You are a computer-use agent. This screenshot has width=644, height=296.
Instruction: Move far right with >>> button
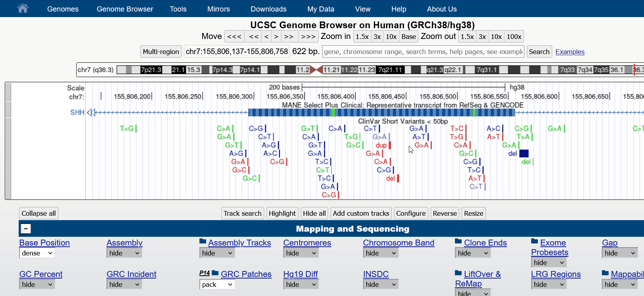point(308,37)
